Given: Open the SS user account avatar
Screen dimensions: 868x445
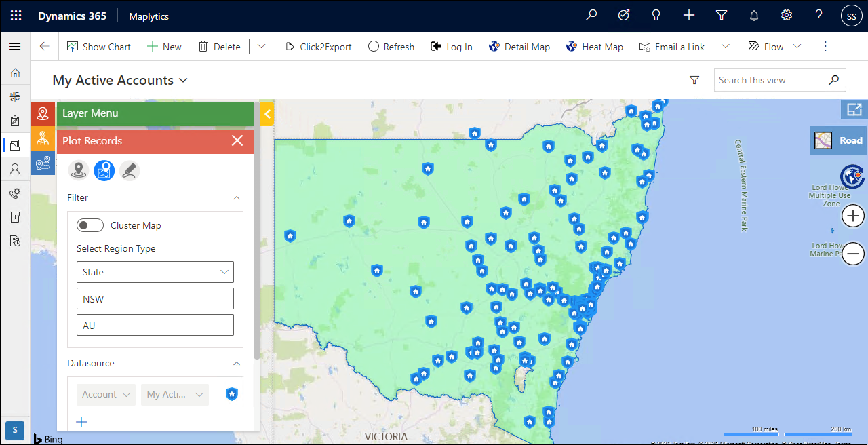Looking at the screenshot, I should click(x=852, y=16).
